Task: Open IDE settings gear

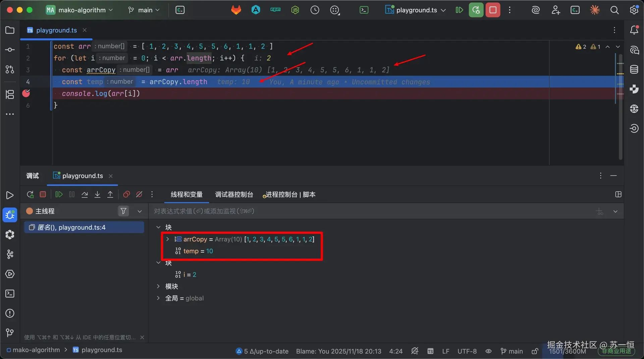Action: 634,10
